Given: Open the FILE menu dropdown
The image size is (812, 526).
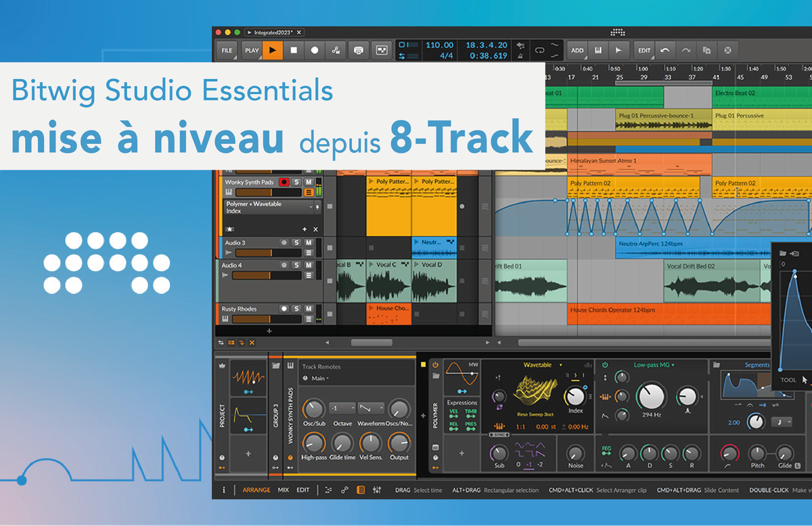Looking at the screenshot, I should tap(227, 50).
